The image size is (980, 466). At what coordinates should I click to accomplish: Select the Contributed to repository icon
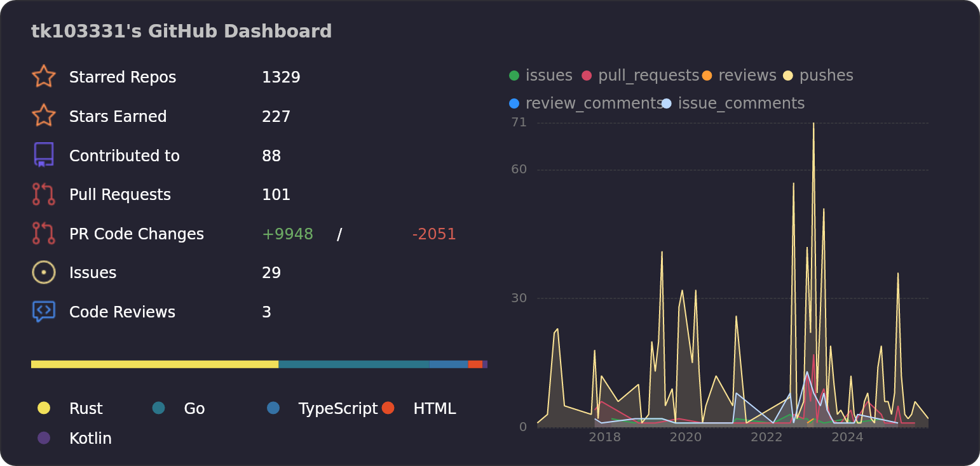coord(43,155)
